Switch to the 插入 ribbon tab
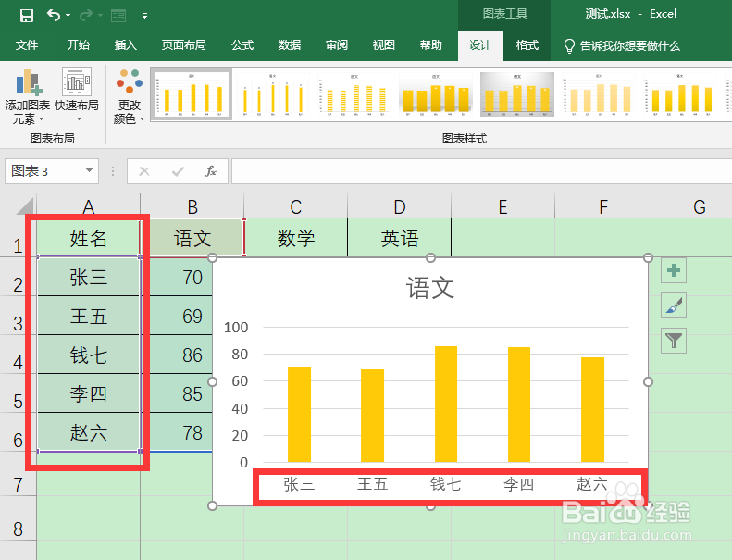 click(126, 45)
